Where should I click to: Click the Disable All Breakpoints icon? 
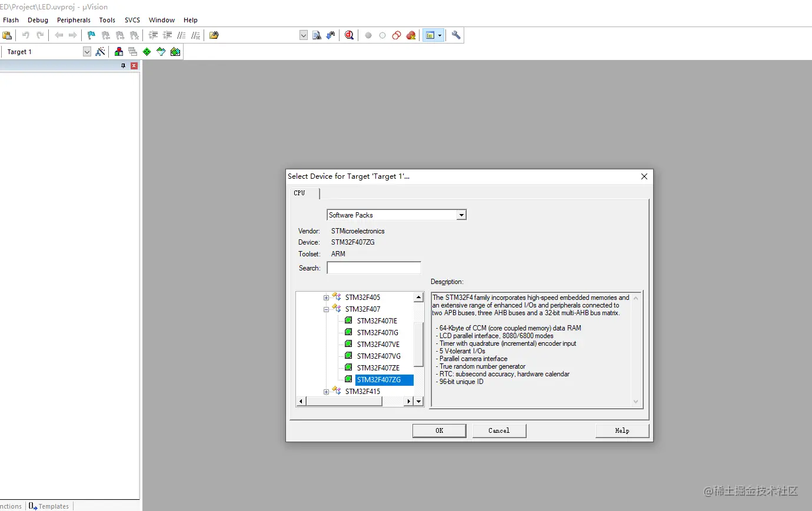click(397, 35)
